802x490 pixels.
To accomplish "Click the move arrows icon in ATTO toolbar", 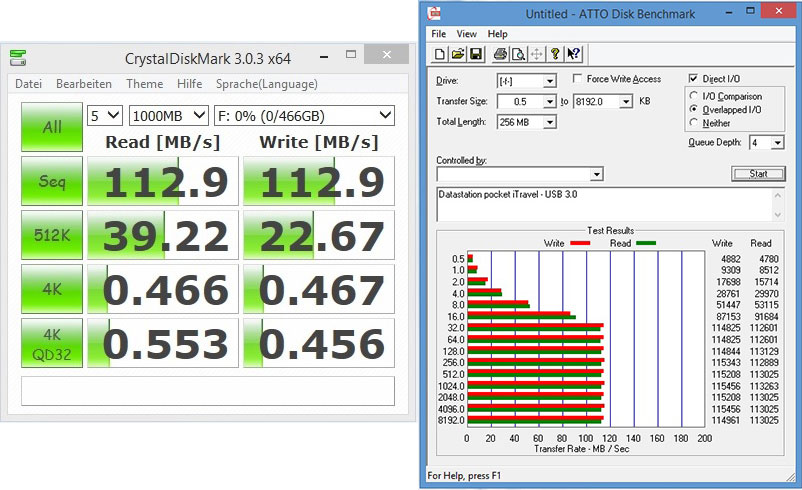I will (x=537, y=54).
